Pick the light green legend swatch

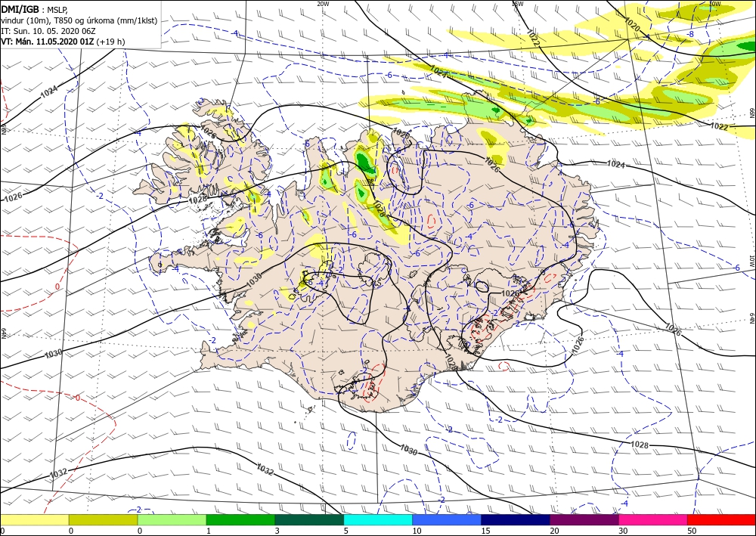coord(172,519)
